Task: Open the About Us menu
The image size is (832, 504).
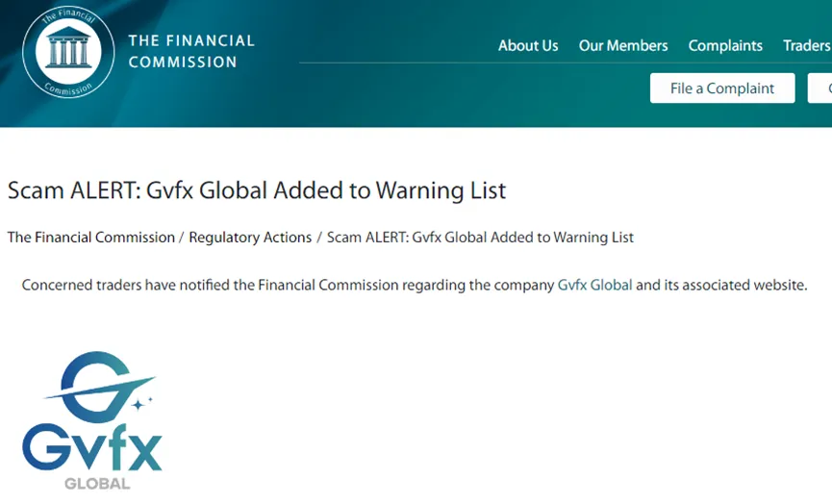Action: click(x=528, y=45)
